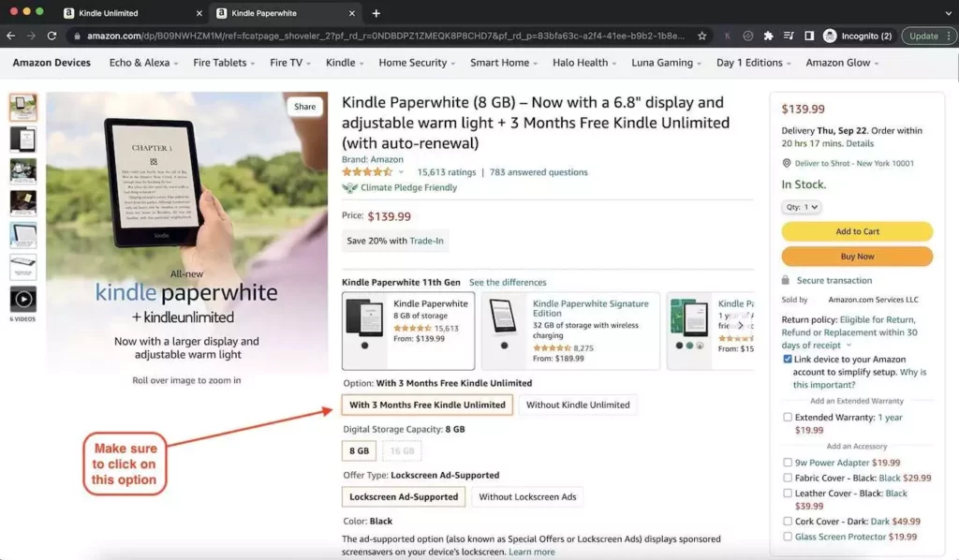This screenshot has height=560, width=959.
Task: Expand the Amazon Glow menu
Action: pyautogui.click(x=842, y=63)
